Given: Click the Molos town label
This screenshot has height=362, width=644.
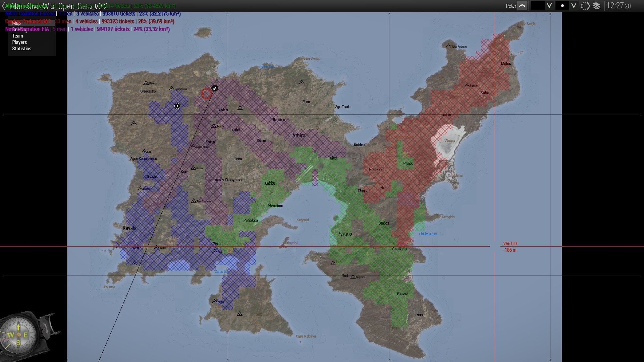Looking at the screenshot, I should (x=506, y=64).
